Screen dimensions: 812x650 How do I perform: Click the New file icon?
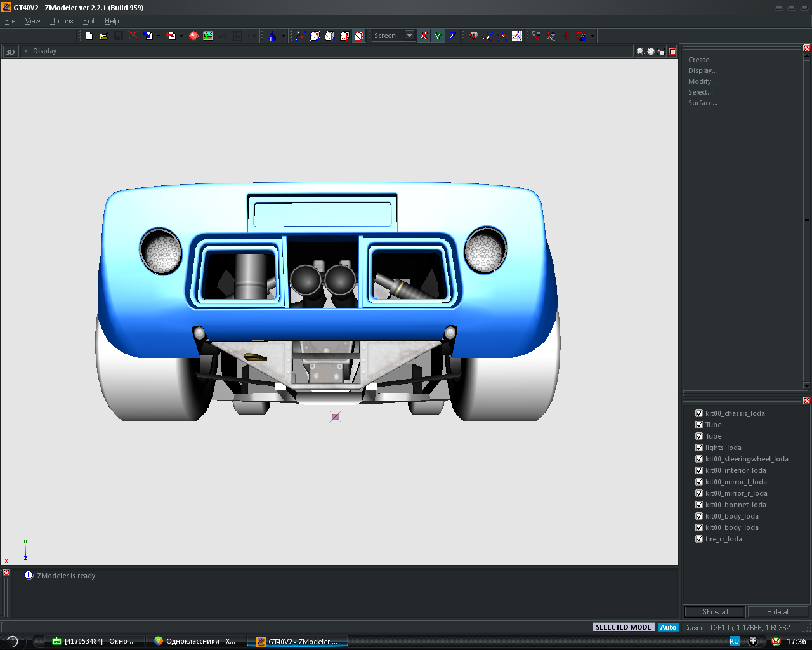click(89, 36)
